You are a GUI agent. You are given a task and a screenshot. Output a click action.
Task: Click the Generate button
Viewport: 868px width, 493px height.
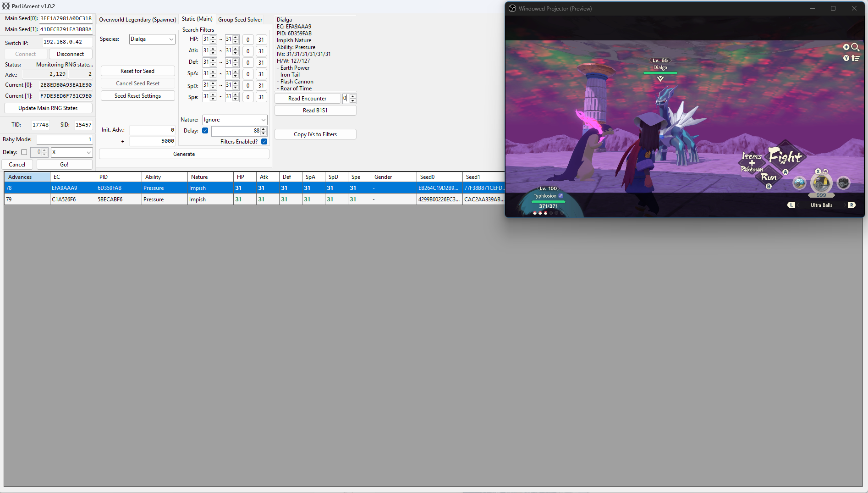coord(184,154)
